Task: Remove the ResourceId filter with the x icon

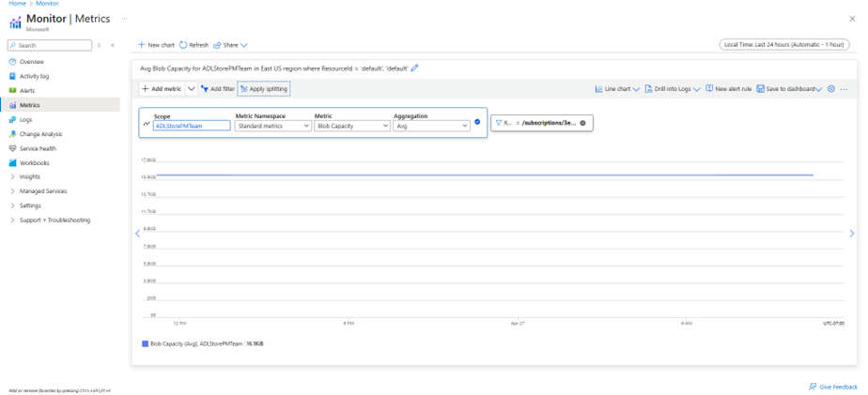Action: point(582,123)
